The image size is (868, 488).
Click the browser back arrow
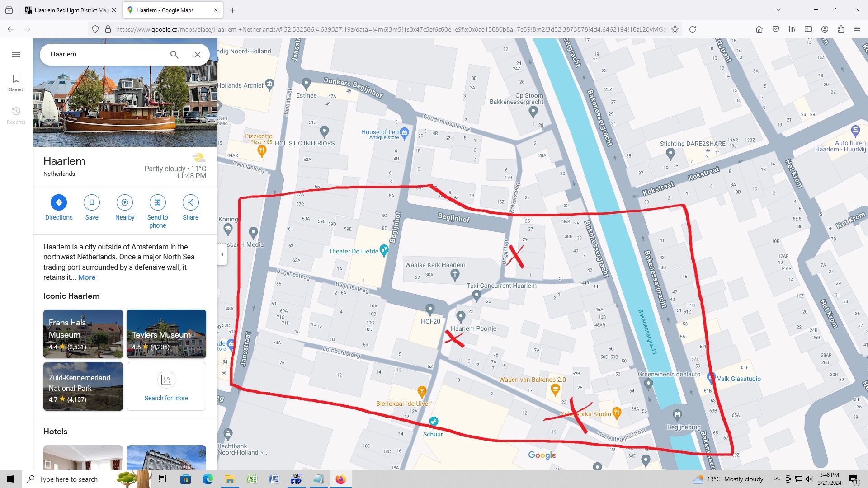coord(11,29)
